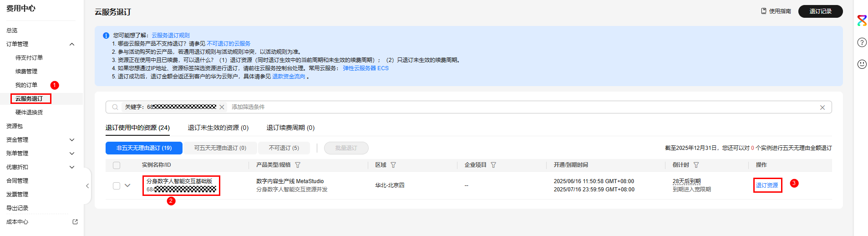Viewport: 868px width, 236px height.
Task: Click 退订资源 in the resource row
Action: 767,185
